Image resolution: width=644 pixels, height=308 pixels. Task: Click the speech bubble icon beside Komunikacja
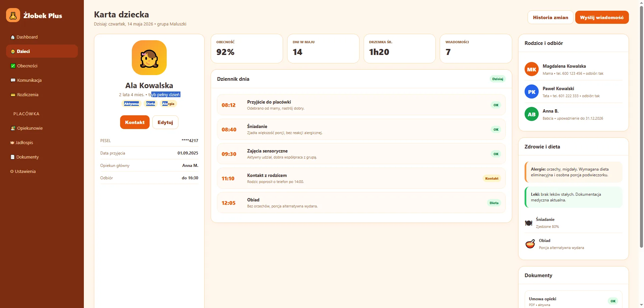pos(13,80)
